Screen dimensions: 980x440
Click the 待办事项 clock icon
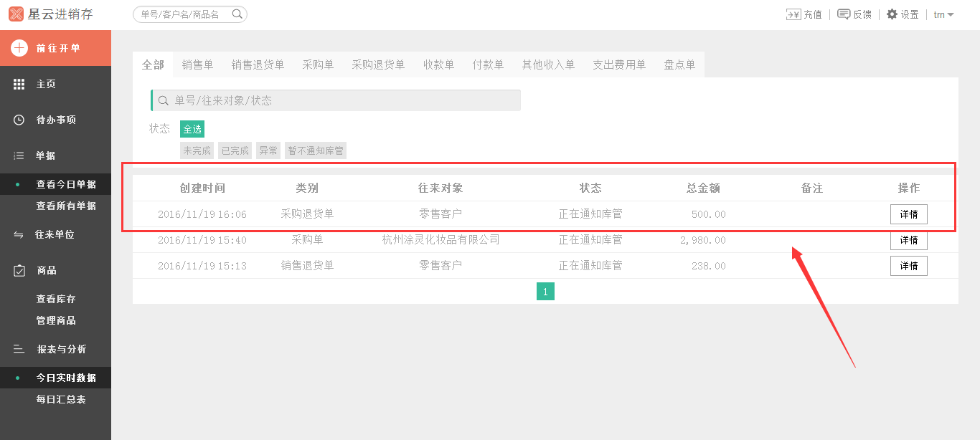(19, 120)
